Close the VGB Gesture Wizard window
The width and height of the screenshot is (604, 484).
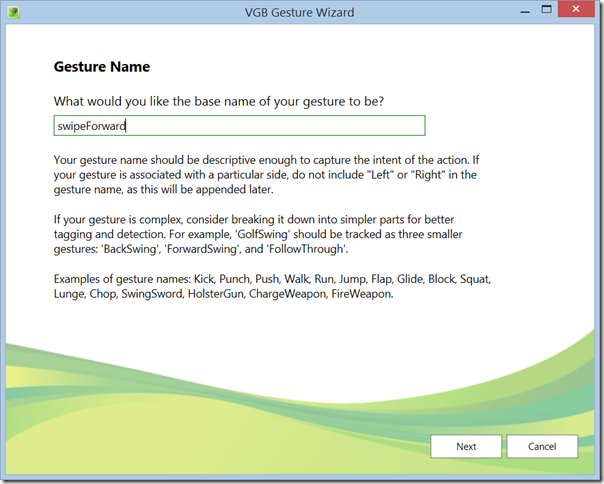575,9
